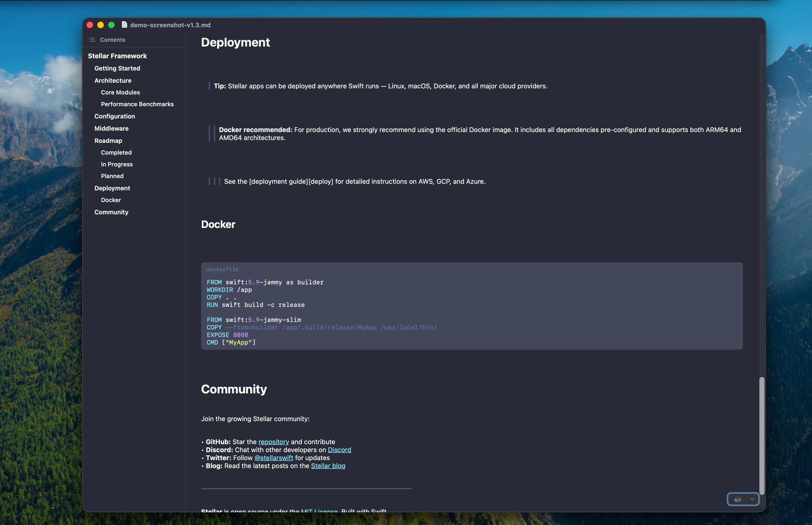812x525 pixels.
Task: Select Performance Benchmarks in outline
Action: pyautogui.click(x=137, y=104)
